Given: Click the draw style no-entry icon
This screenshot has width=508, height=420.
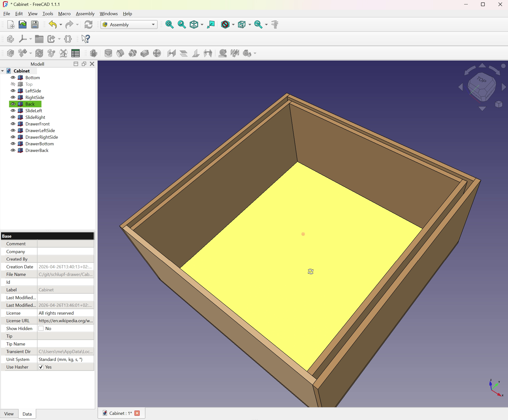Looking at the screenshot, I should (225, 25).
